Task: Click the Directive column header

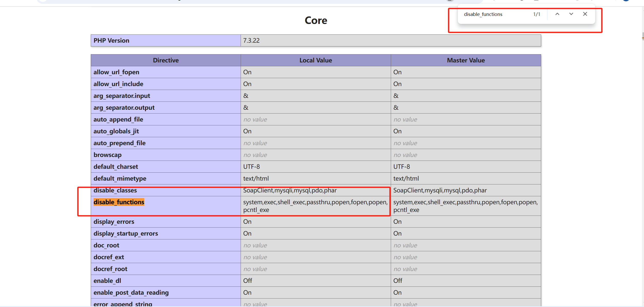Action: click(x=166, y=60)
